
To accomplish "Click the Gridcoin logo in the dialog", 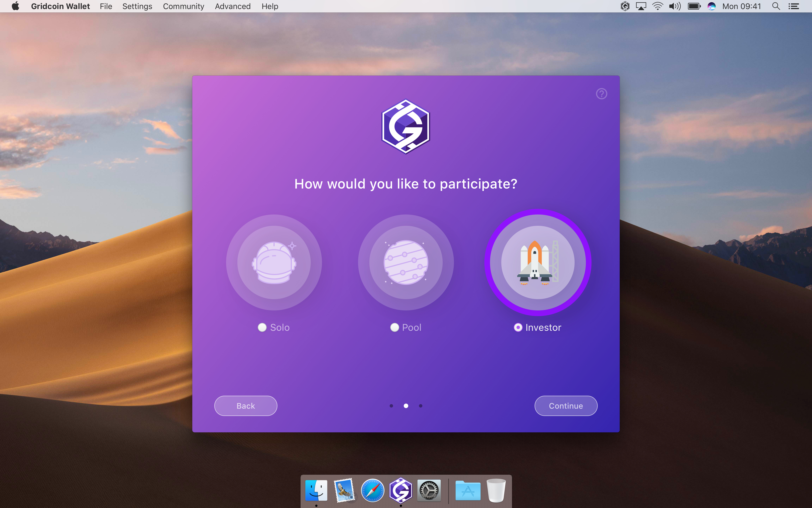I will (406, 127).
